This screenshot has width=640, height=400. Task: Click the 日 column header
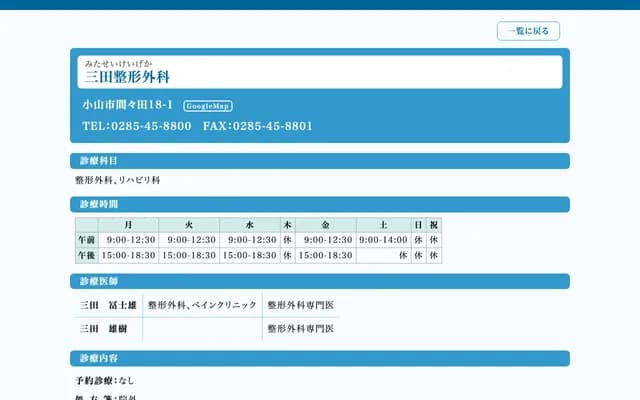coord(418,225)
